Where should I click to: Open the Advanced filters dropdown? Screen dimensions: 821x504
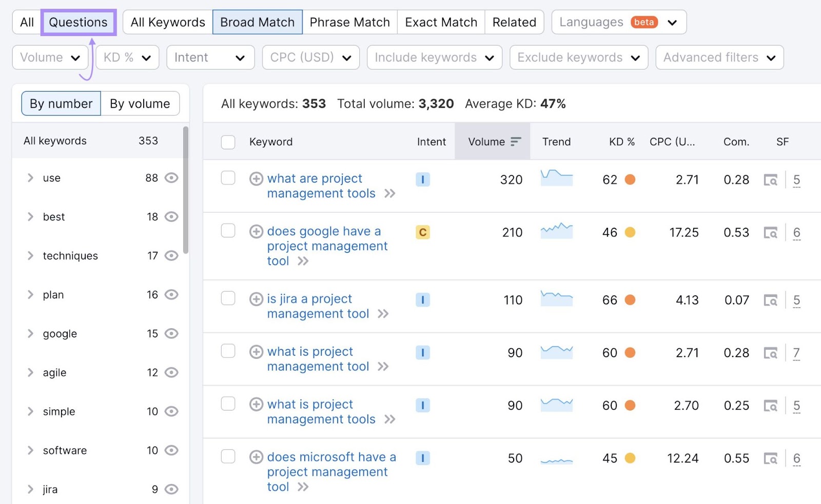point(719,57)
